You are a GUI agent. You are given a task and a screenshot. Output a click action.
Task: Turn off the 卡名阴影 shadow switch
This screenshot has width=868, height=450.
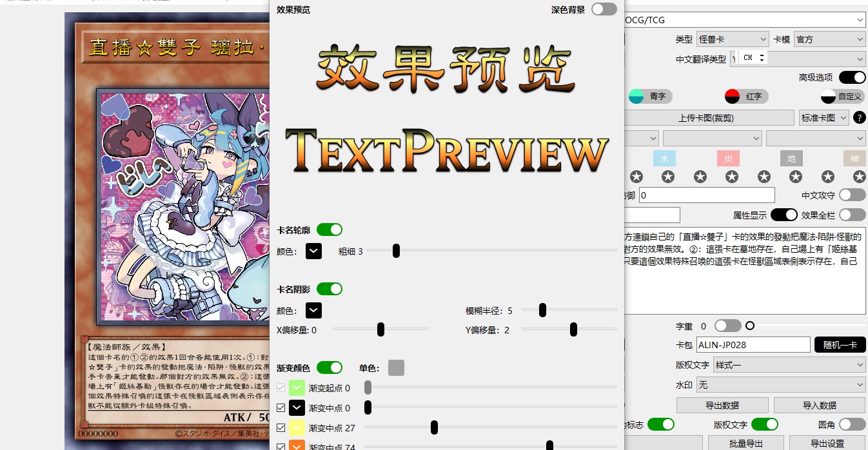(x=329, y=289)
